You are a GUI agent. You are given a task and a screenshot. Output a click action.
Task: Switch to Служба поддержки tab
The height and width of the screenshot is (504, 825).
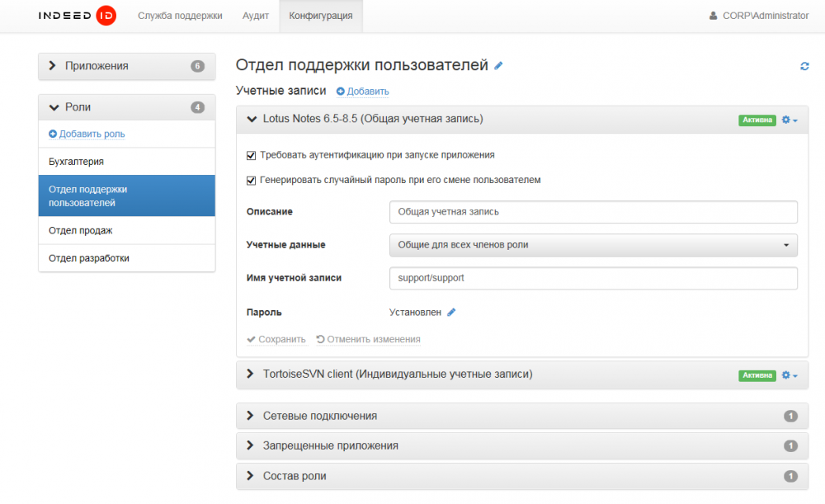[x=180, y=16]
